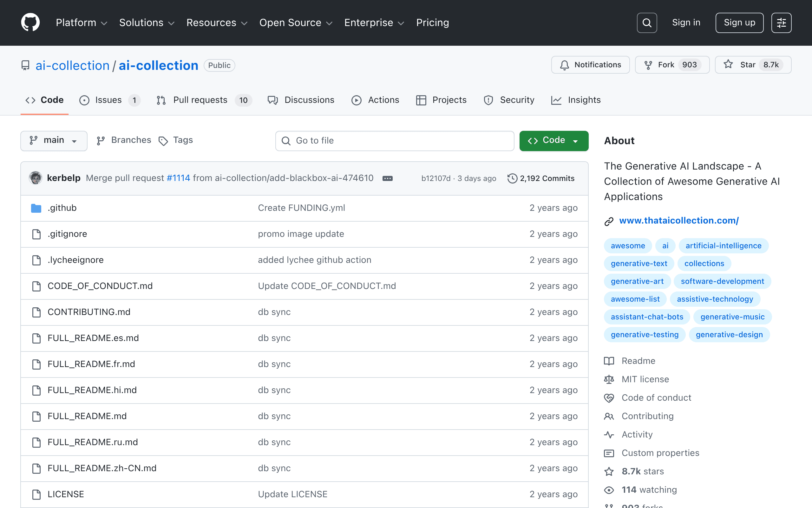Click the repository icon beside ai-collection
Image resolution: width=812 pixels, height=508 pixels.
25,65
